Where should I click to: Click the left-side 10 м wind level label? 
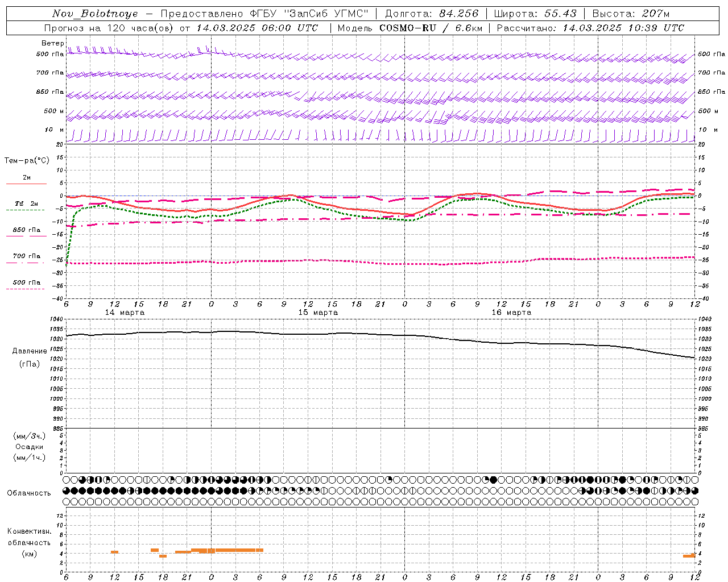55,130
